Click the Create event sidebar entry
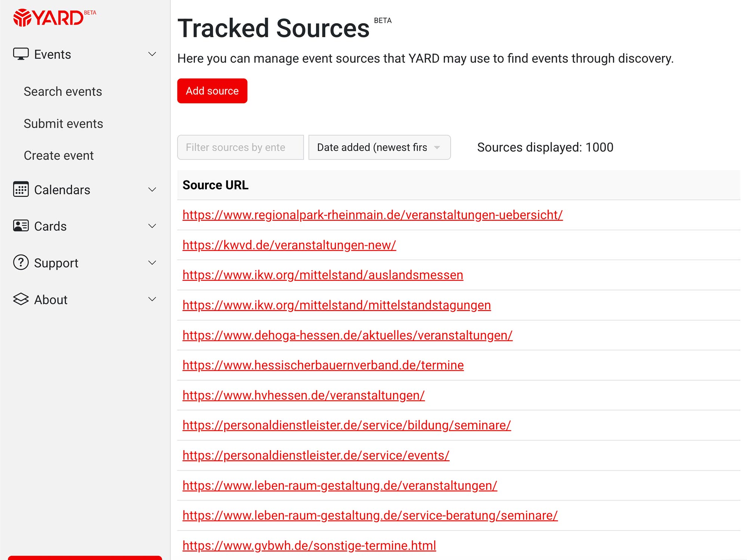Screen dimensions: 747x560 (x=58, y=155)
